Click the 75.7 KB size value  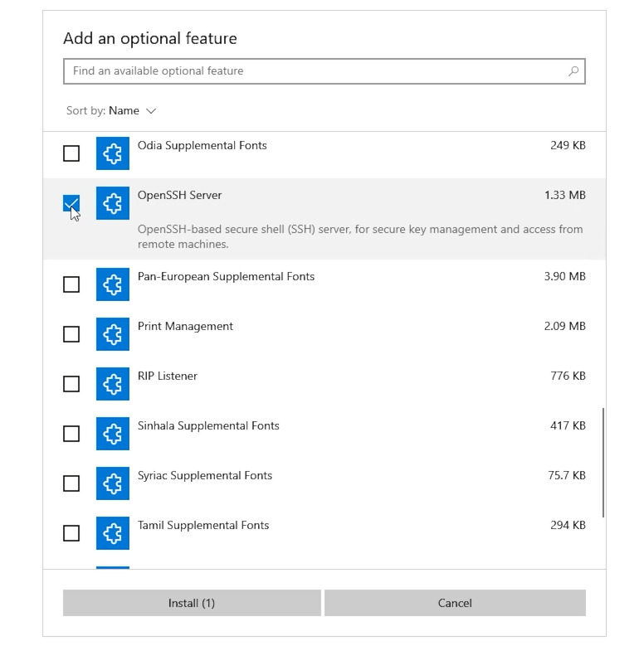click(x=567, y=475)
